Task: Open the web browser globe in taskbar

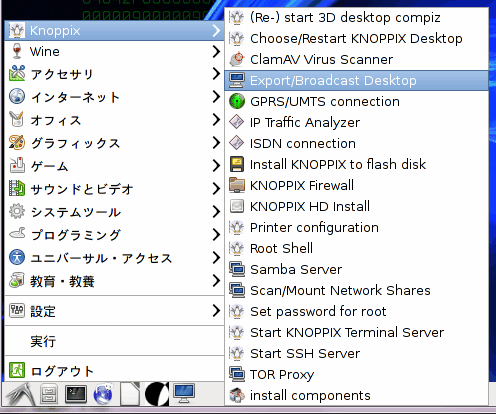Action: click(103, 394)
